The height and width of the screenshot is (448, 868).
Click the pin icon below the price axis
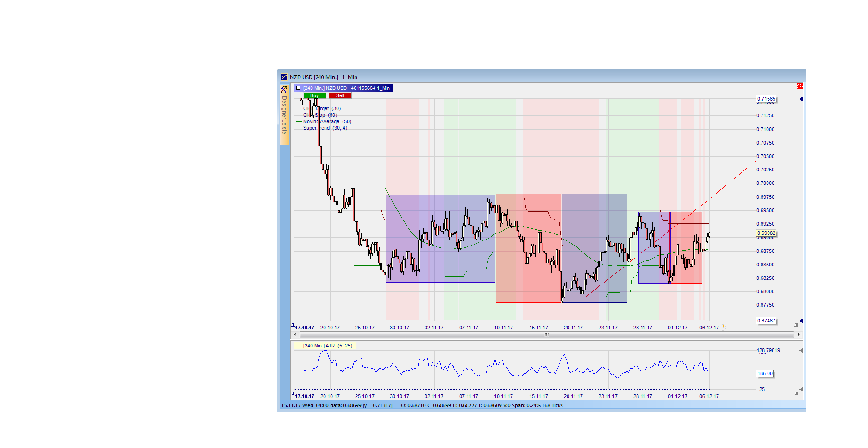(x=795, y=325)
